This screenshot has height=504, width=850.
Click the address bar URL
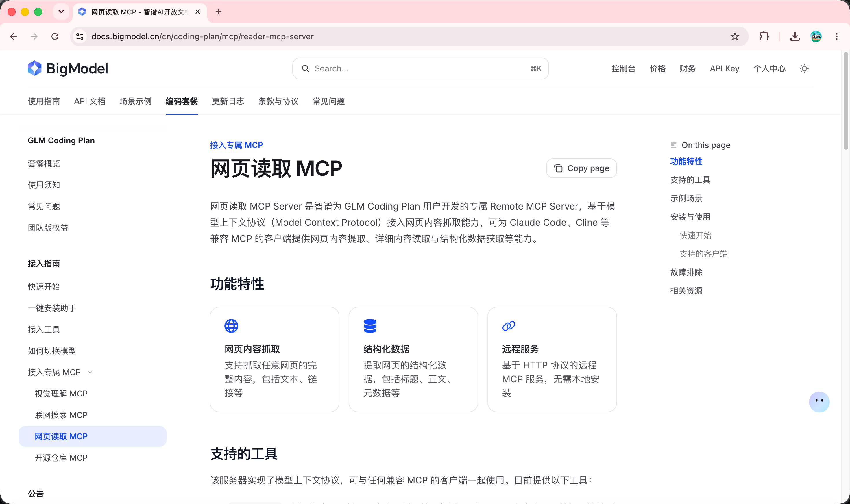(202, 36)
